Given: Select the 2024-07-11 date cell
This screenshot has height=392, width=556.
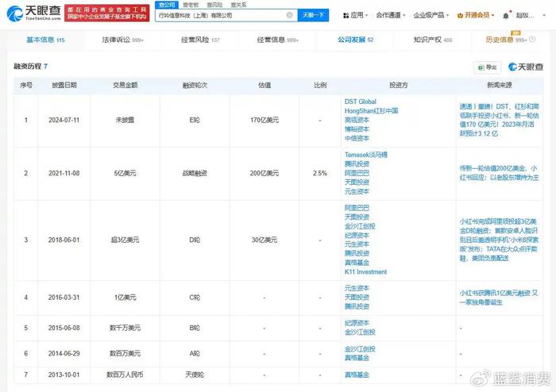Looking at the screenshot, I should tap(64, 121).
